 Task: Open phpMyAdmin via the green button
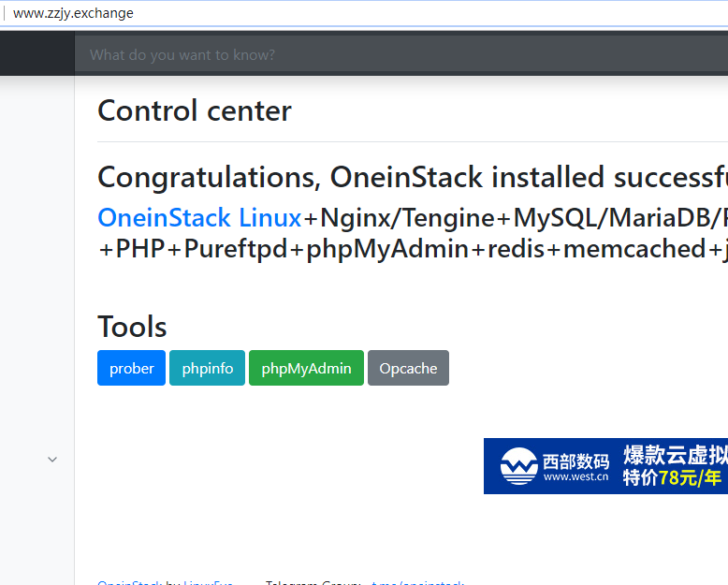(306, 368)
